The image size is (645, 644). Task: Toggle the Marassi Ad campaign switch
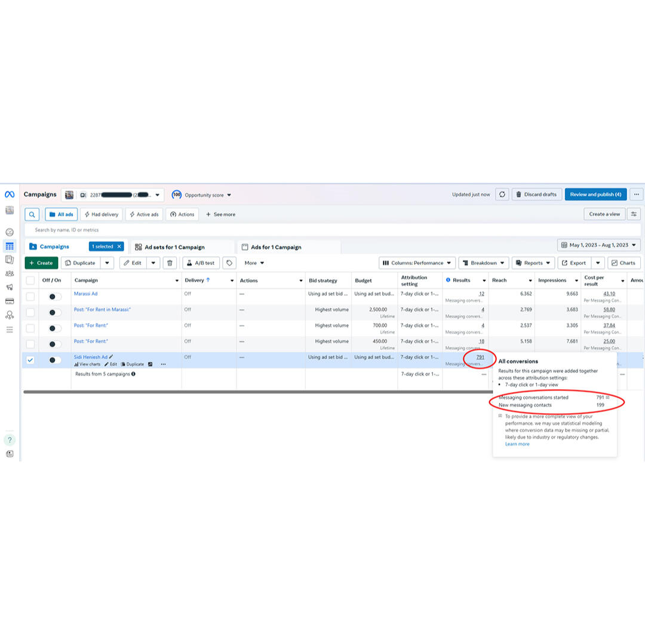(x=55, y=297)
